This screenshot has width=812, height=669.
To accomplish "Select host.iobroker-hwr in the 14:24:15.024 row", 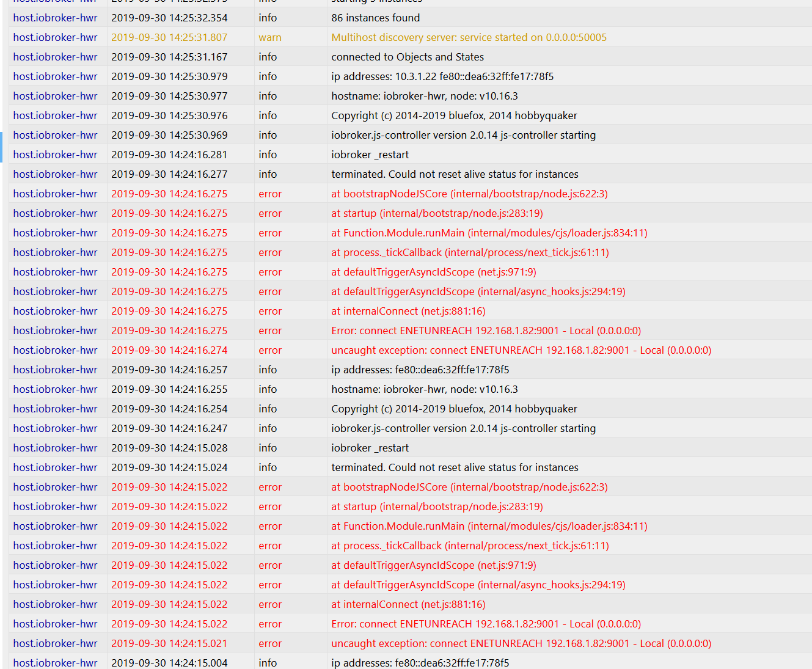I will pos(55,467).
